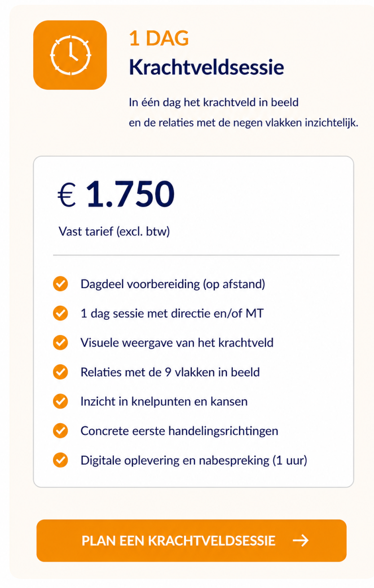
Task: Click the Dagdeel voorbereiding (op afstand) item
Action: pos(173,284)
